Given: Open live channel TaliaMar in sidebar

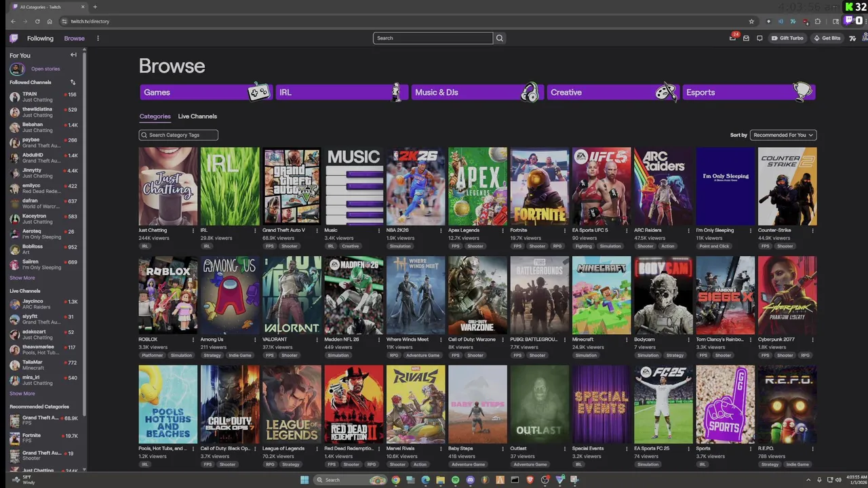Looking at the screenshot, I should (44, 365).
